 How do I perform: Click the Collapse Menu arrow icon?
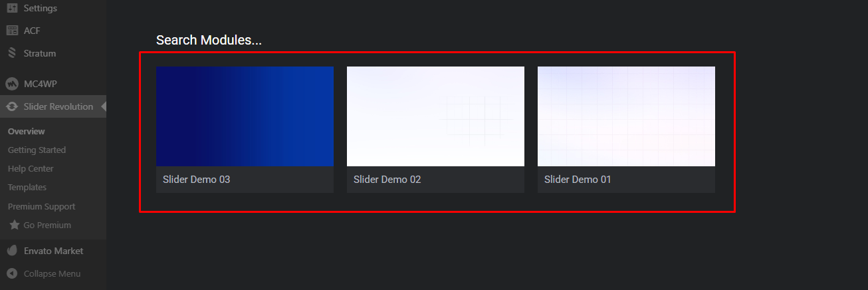[12, 273]
